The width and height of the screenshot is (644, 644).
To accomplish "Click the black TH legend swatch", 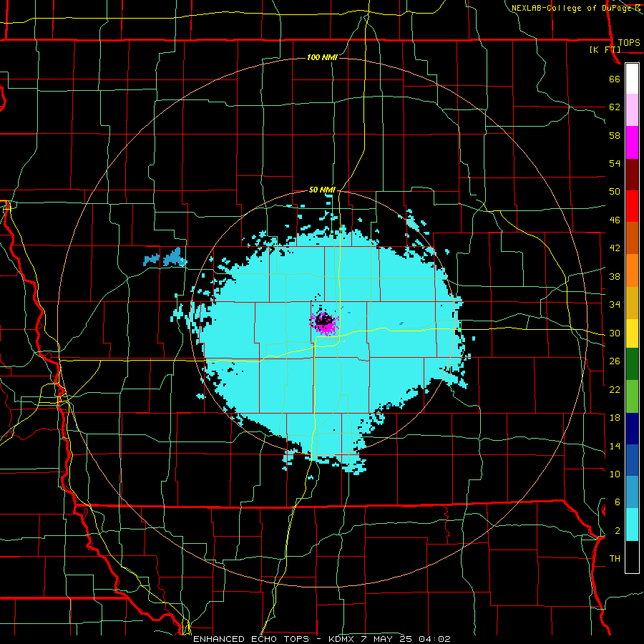I will [x=632, y=557].
